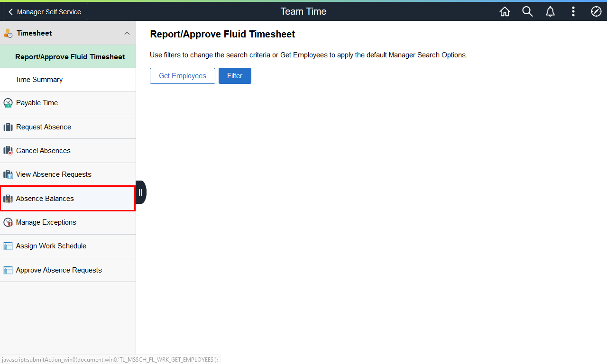Open Payable Time menu item

[x=68, y=103]
